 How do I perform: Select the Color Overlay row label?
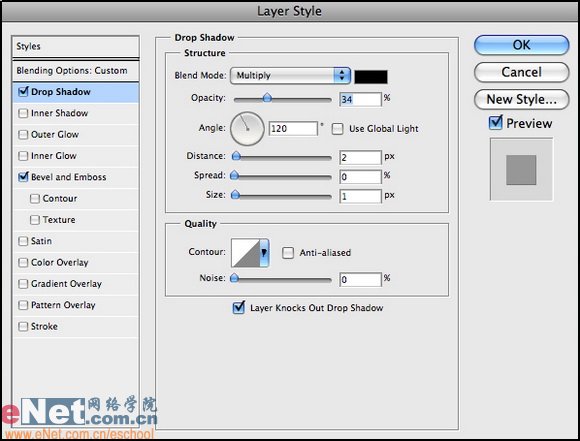pyautogui.click(x=60, y=263)
